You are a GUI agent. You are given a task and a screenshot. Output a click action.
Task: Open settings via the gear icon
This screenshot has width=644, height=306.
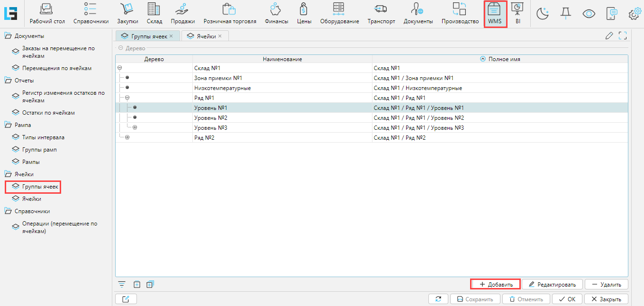(634, 14)
